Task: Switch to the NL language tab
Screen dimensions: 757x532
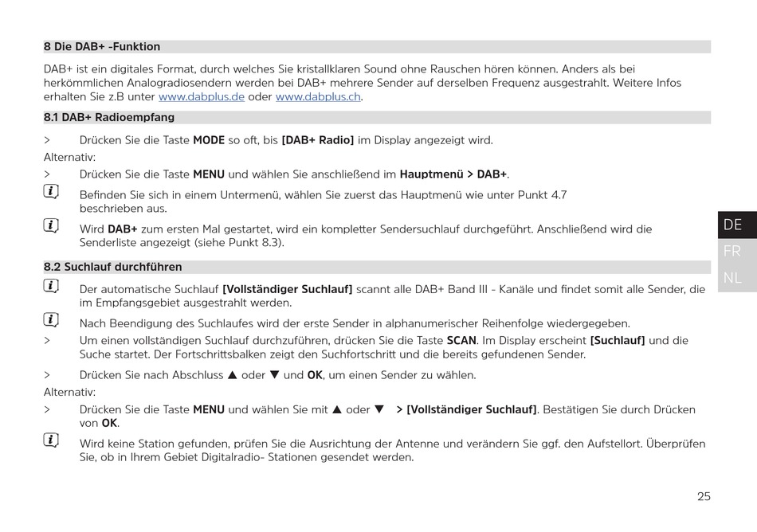Action: click(x=737, y=278)
